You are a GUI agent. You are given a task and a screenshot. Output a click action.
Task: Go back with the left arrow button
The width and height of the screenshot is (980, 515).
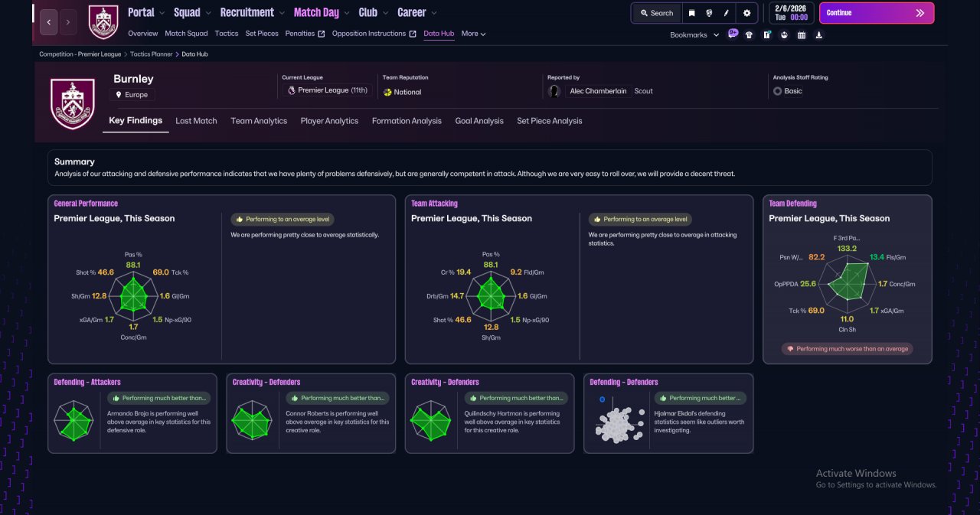pyautogui.click(x=48, y=22)
